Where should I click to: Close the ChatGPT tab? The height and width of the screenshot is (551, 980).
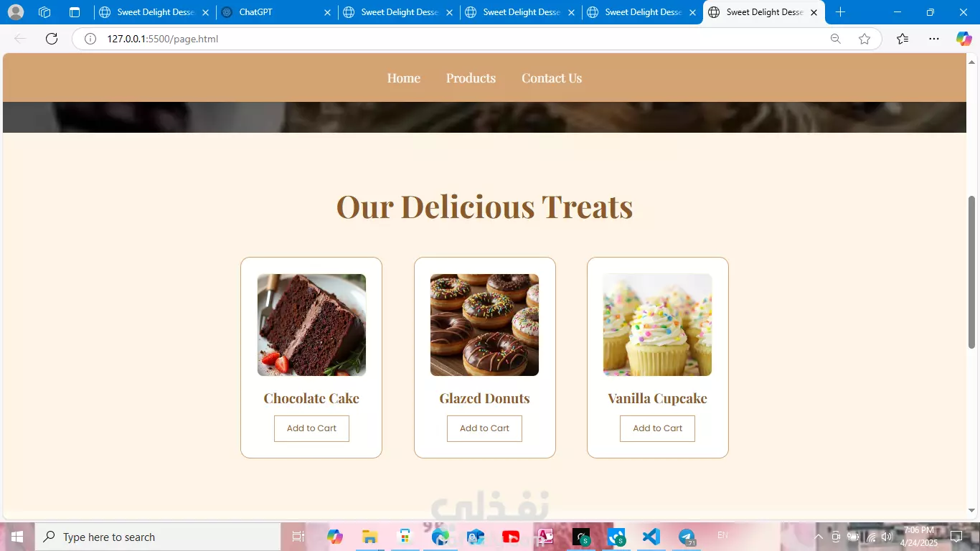[x=327, y=12]
